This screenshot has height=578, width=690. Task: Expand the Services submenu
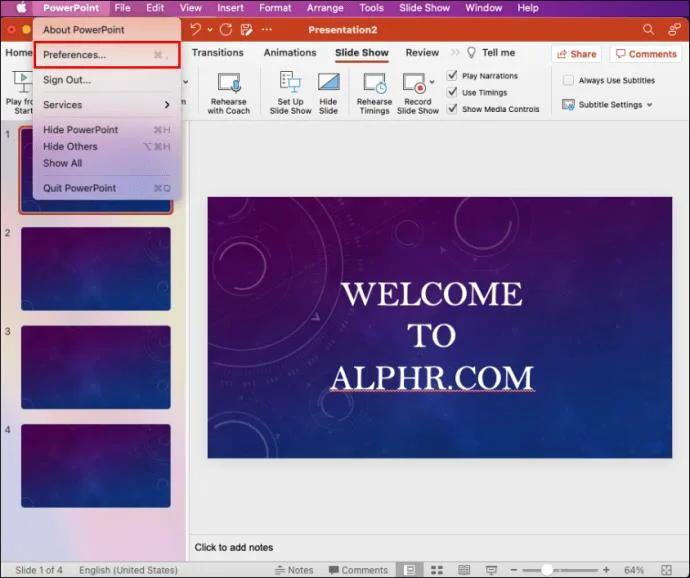click(106, 105)
